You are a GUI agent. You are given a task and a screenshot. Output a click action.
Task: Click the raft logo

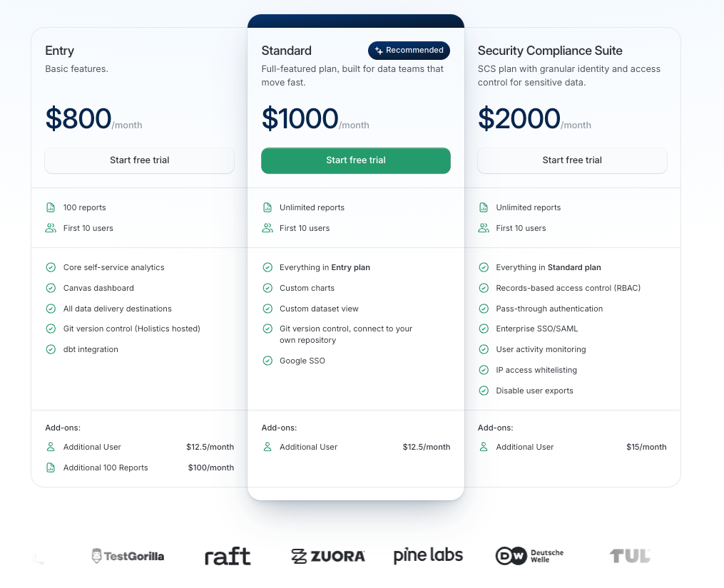point(228,556)
